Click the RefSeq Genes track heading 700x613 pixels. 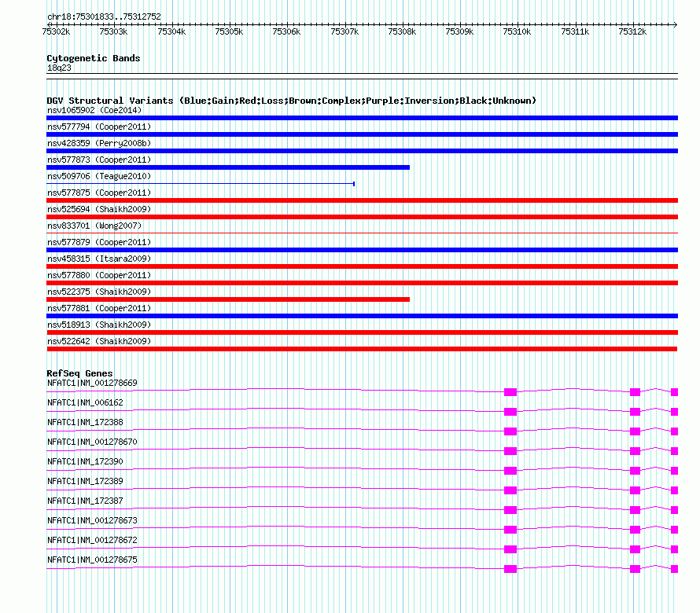coord(80,373)
